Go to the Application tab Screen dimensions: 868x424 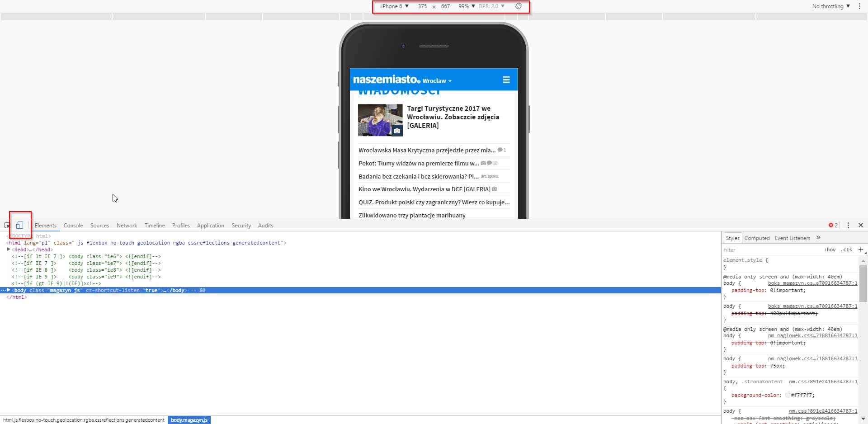coord(211,226)
